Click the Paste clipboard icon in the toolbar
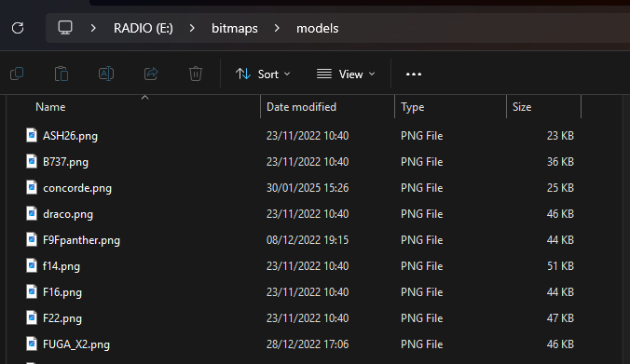 pyautogui.click(x=62, y=74)
